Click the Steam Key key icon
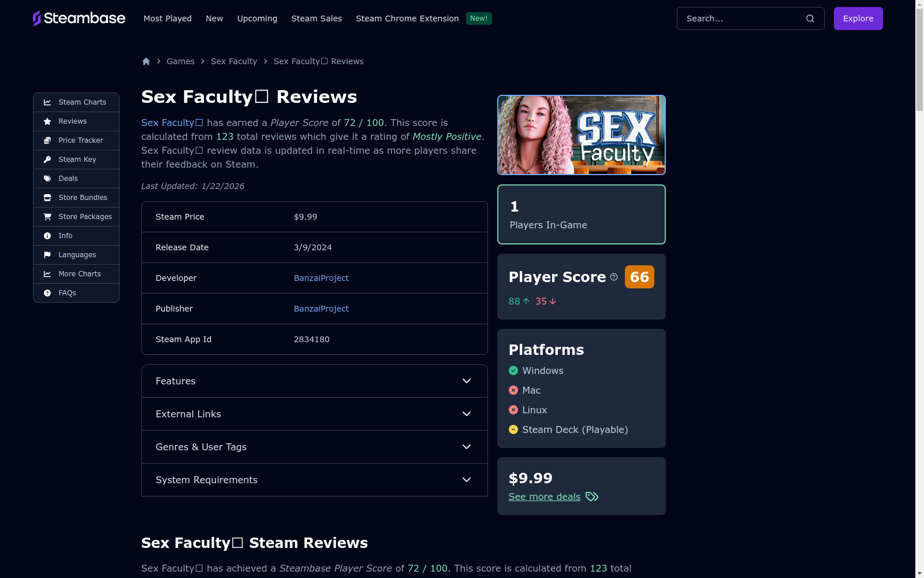The width and height of the screenshot is (924, 578). 47,160
